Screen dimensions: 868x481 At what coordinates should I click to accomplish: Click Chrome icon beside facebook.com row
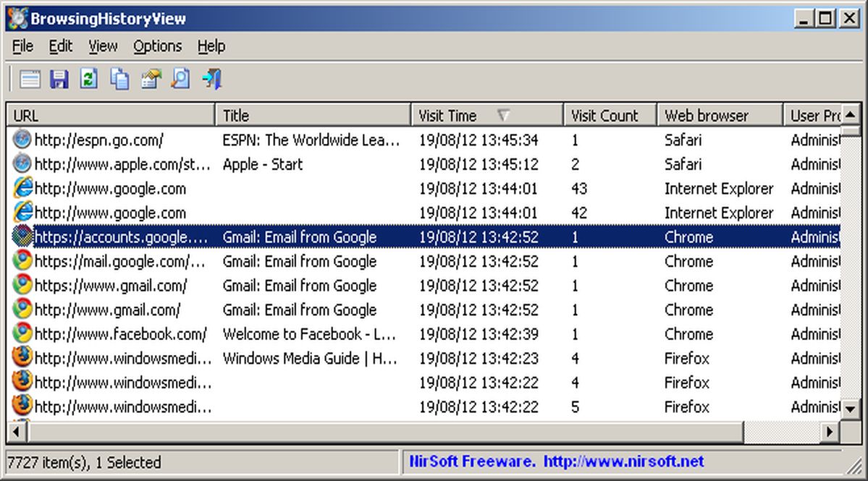pos(22,334)
